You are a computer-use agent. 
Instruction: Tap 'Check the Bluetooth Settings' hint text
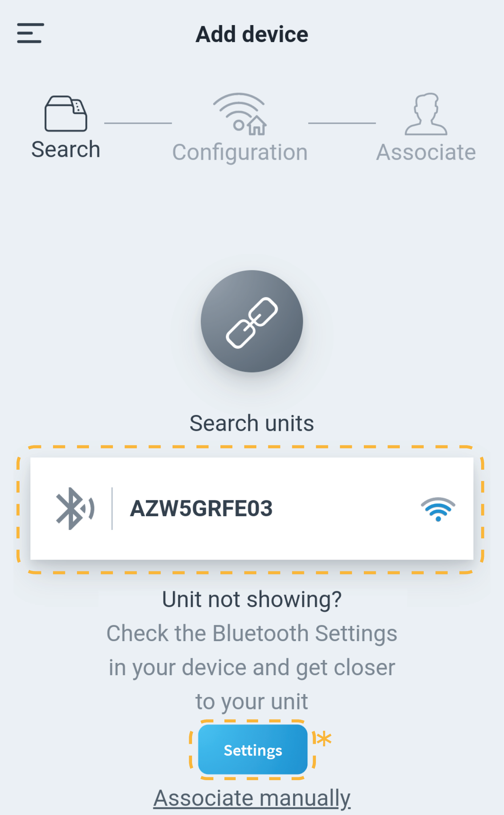point(252,633)
